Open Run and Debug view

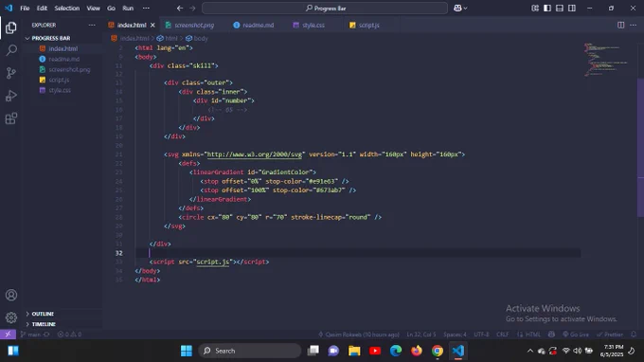click(x=11, y=96)
